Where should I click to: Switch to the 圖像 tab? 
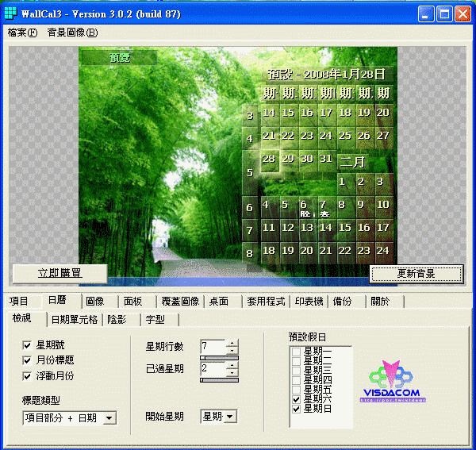[x=95, y=302]
